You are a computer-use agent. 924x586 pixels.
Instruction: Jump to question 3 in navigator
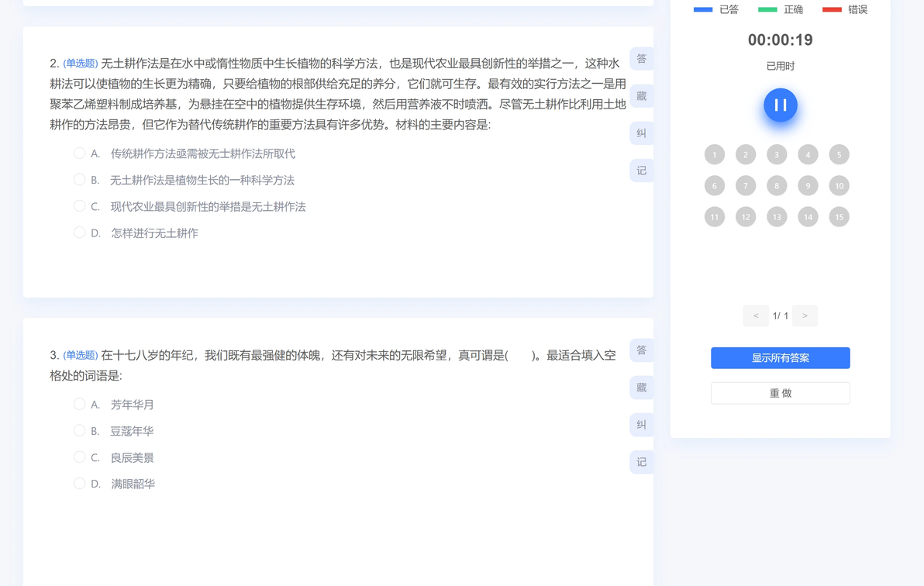[x=777, y=154]
